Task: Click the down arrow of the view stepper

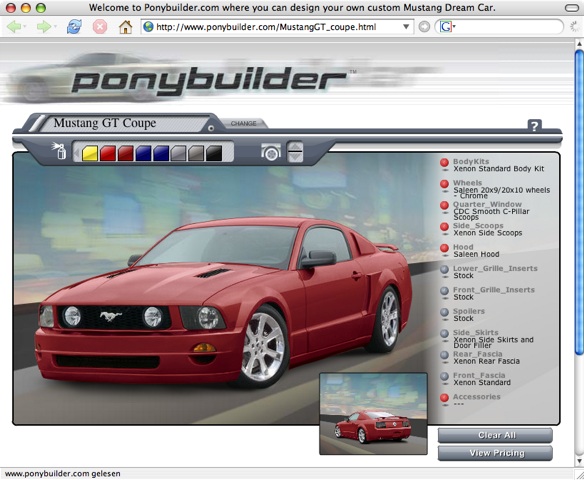Action: [x=295, y=157]
